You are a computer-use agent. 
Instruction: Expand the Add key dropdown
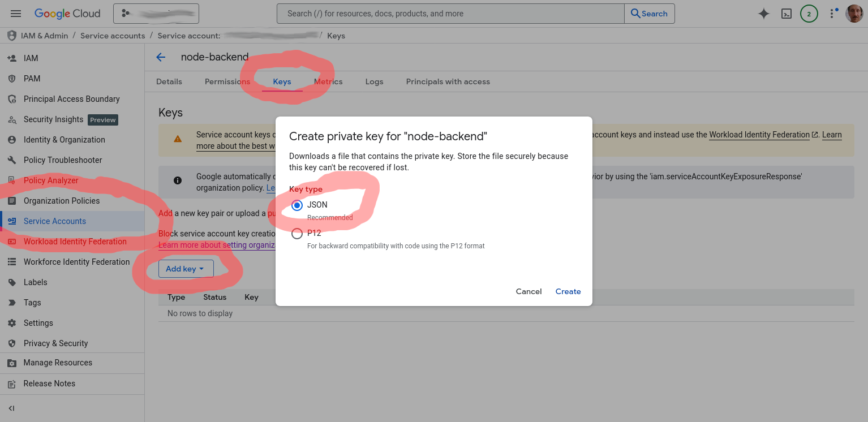(186, 269)
